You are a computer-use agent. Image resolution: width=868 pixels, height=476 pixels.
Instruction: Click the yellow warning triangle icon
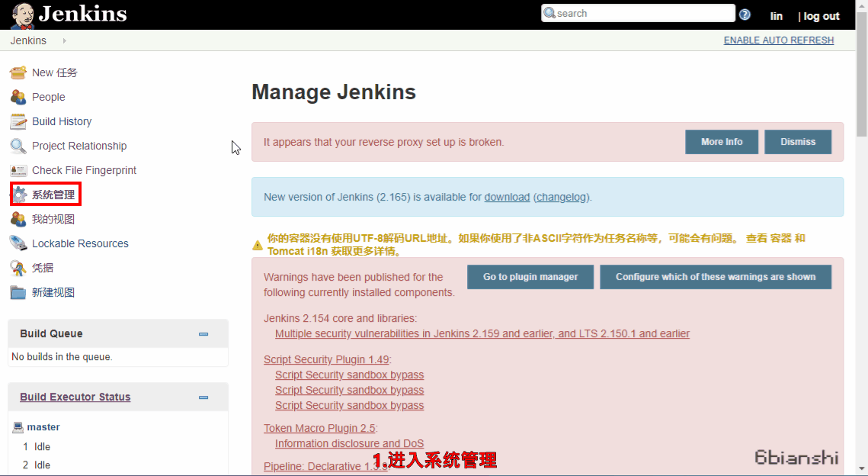pos(258,245)
